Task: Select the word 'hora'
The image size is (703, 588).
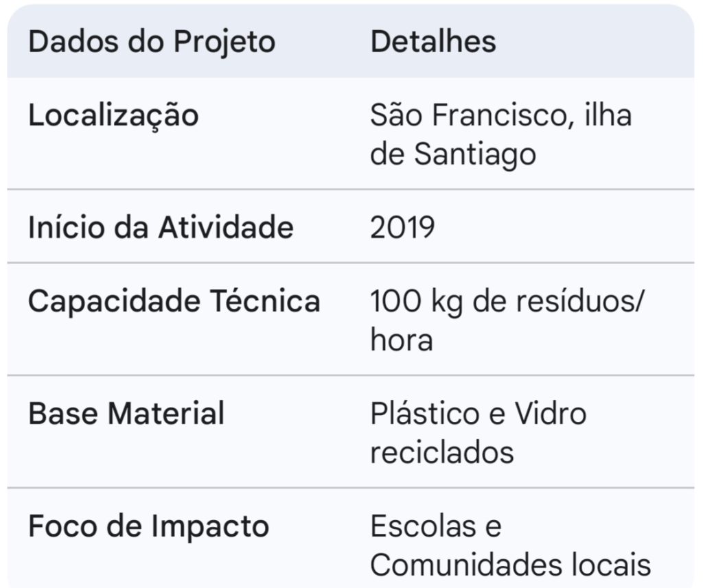Action: [x=402, y=340]
